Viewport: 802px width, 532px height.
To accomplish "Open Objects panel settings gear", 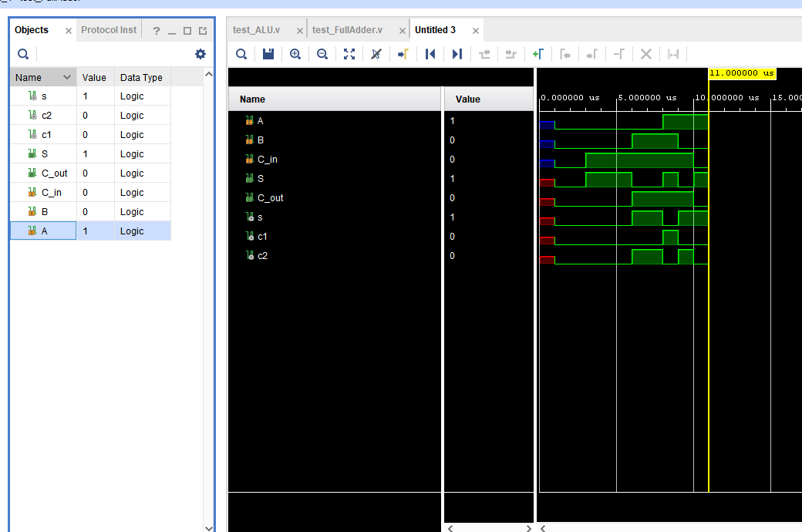I will point(200,54).
